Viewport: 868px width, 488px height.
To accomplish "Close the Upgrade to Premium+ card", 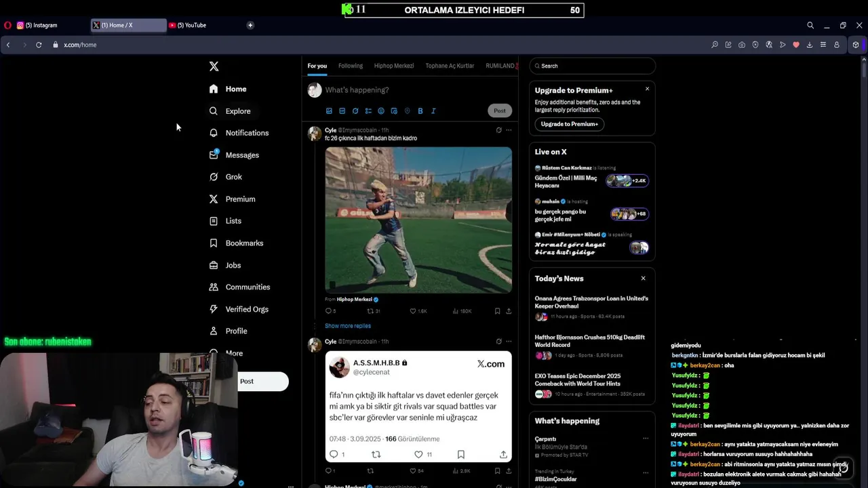I will [647, 89].
